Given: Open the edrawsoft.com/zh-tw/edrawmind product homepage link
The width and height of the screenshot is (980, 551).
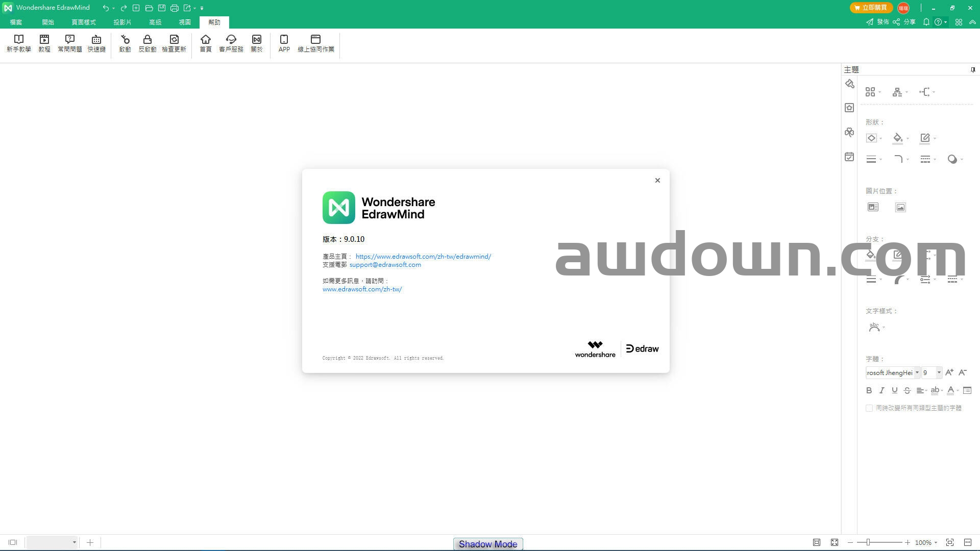Looking at the screenshot, I should pos(423,257).
